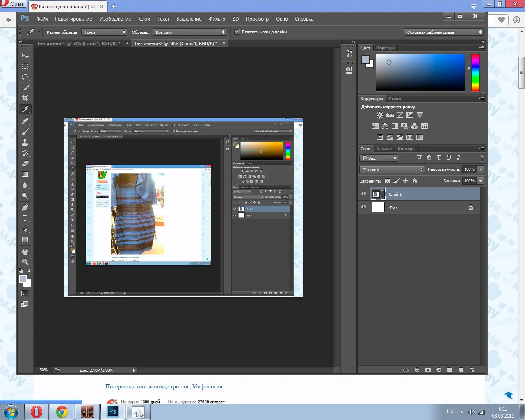Screen dimensions: 525x420
Task: Click the delete layer trash icon
Action: [x=472, y=370]
